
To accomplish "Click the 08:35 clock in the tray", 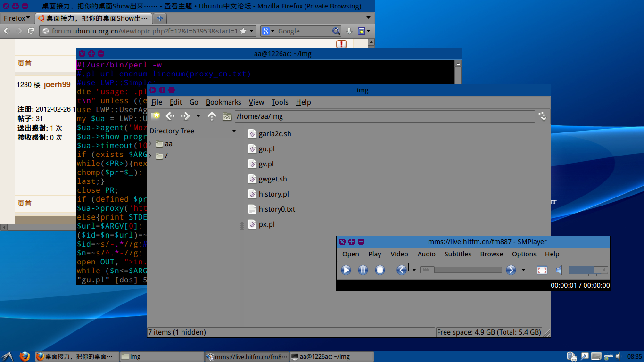I will tap(635, 357).
